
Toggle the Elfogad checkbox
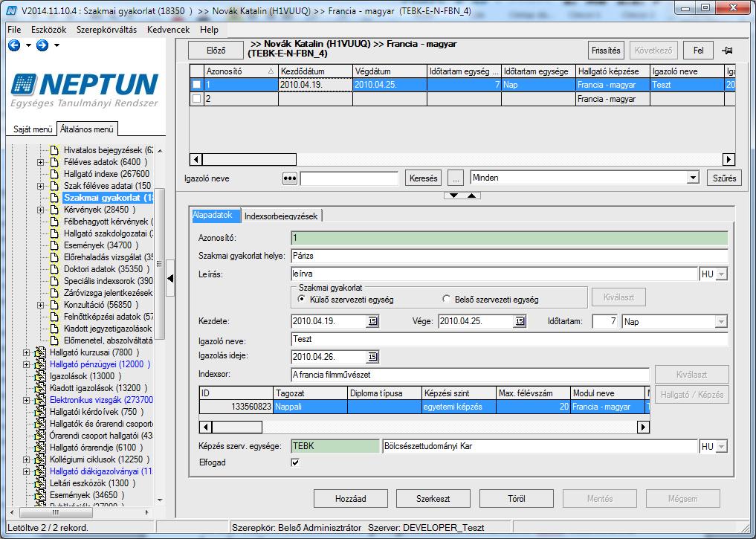[x=295, y=463]
